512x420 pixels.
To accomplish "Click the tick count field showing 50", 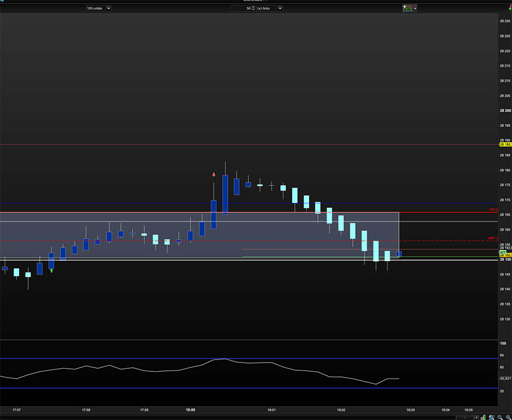I will point(241,8).
